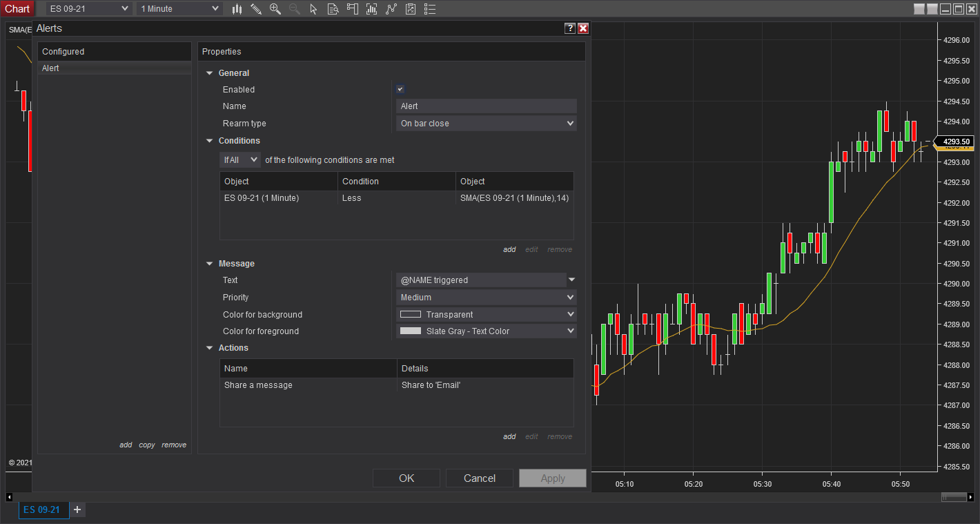Viewport: 980px width, 524px height.
Task: Click the add link under Conditions table
Action: [509, 250]
